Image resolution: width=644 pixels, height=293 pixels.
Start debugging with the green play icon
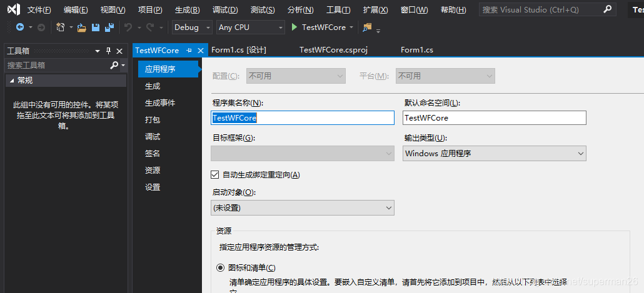(x=294, y=27)
